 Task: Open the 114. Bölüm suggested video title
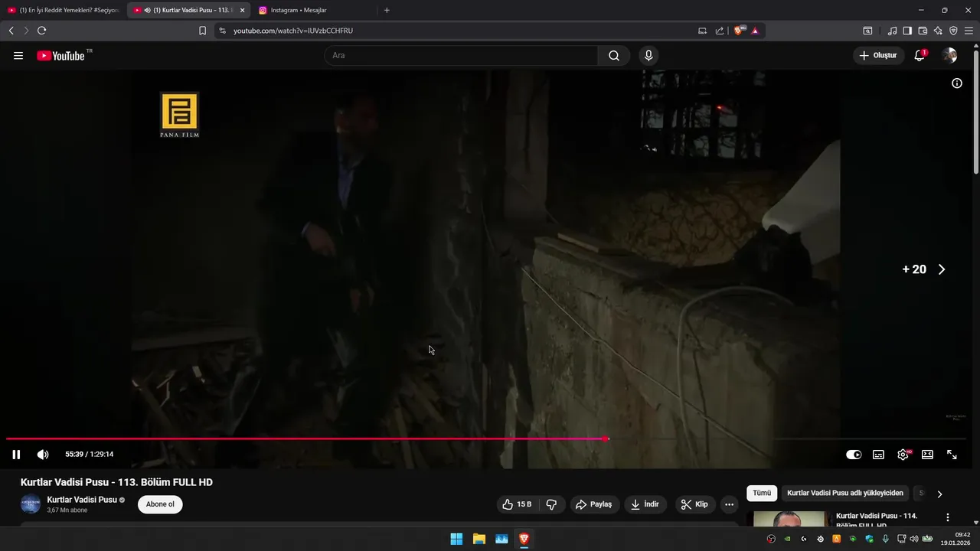tap(877, 520)
